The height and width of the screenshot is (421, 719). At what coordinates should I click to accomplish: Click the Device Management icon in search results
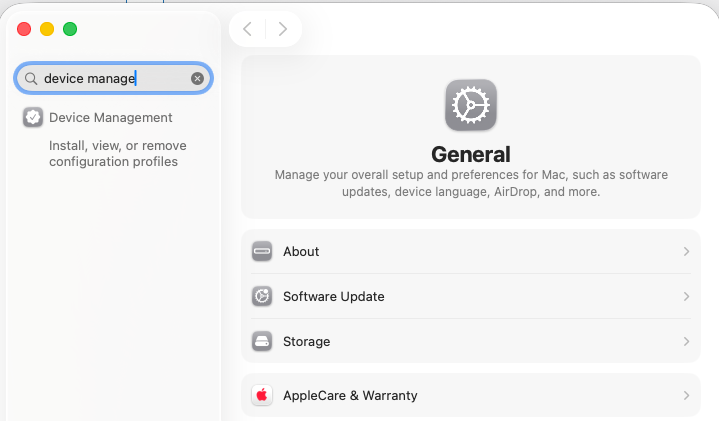(x=33, y=117)
